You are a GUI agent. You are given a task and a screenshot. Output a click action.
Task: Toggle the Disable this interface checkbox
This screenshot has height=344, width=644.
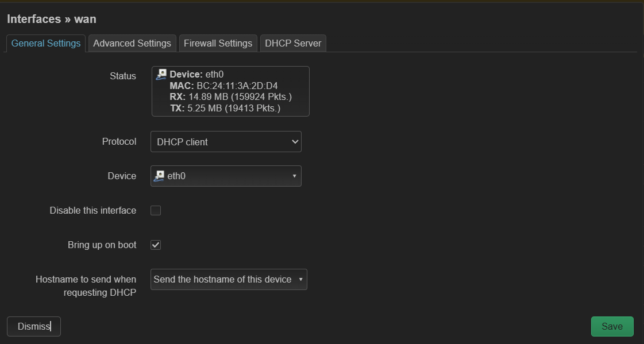[x=156, y=211]
